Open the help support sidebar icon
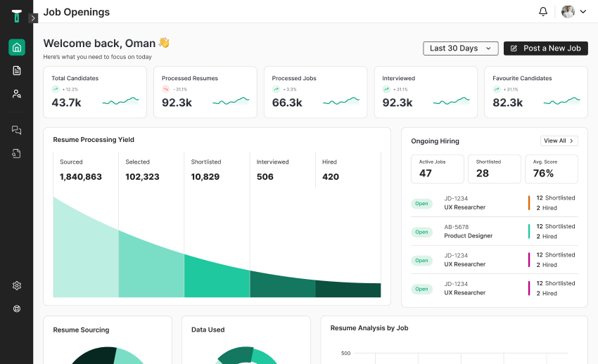 coord(17,308)
